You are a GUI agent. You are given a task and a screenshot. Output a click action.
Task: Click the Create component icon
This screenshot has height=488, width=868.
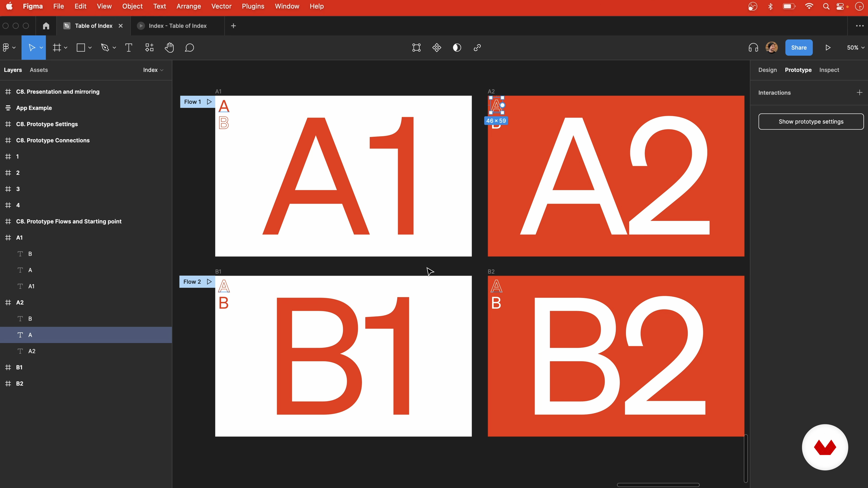(437, 47)
